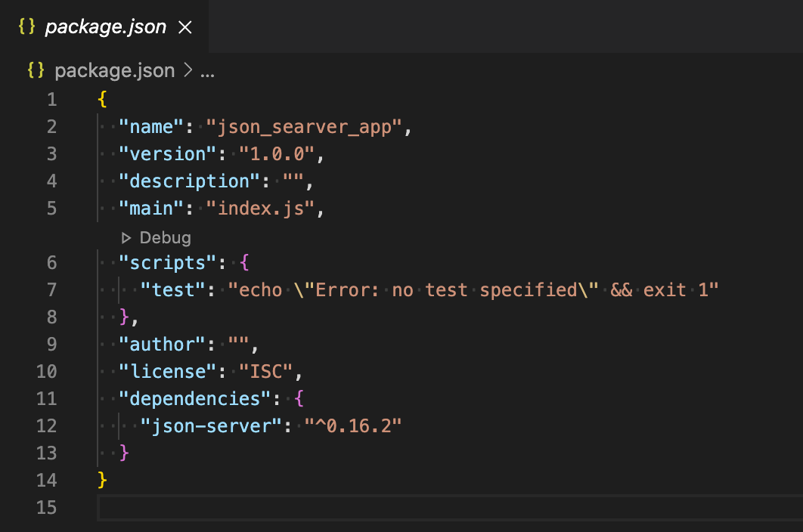The width and height of the screenshot is (803, 532).
Task: Click the "1.0.0" version value
Action: (277, 153)
